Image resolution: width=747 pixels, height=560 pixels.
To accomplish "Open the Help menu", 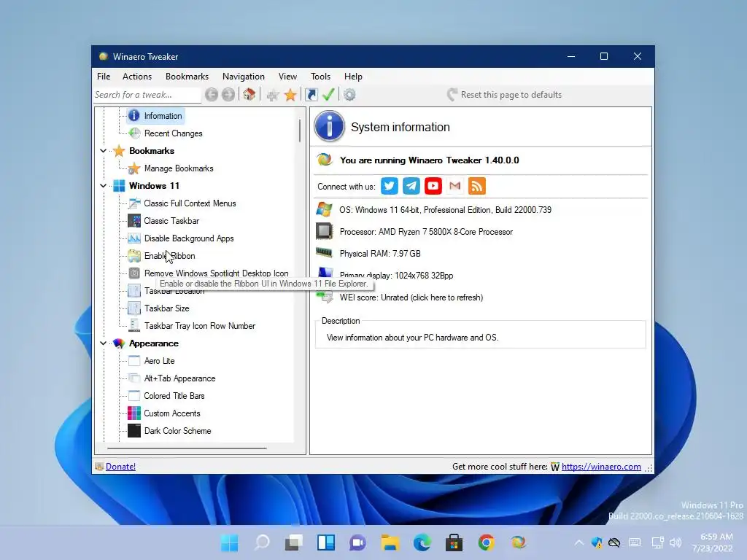I will pyautogui.click(x=353, y=76).
